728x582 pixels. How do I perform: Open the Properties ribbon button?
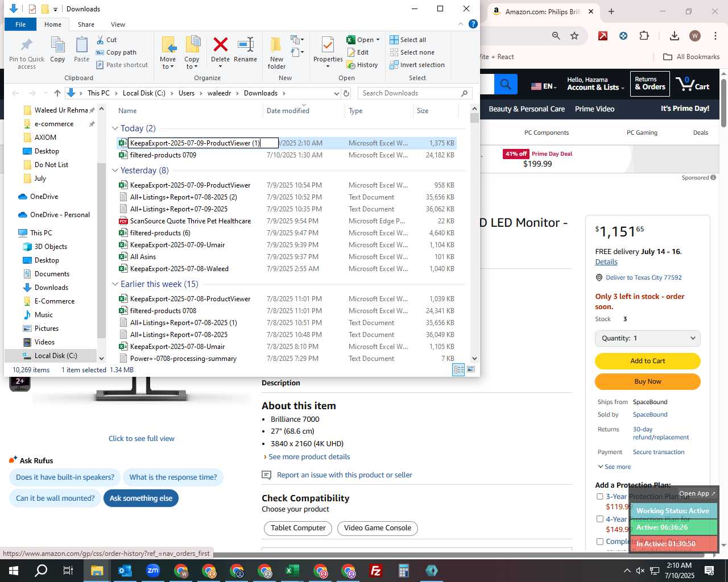(x=328, y=53)
